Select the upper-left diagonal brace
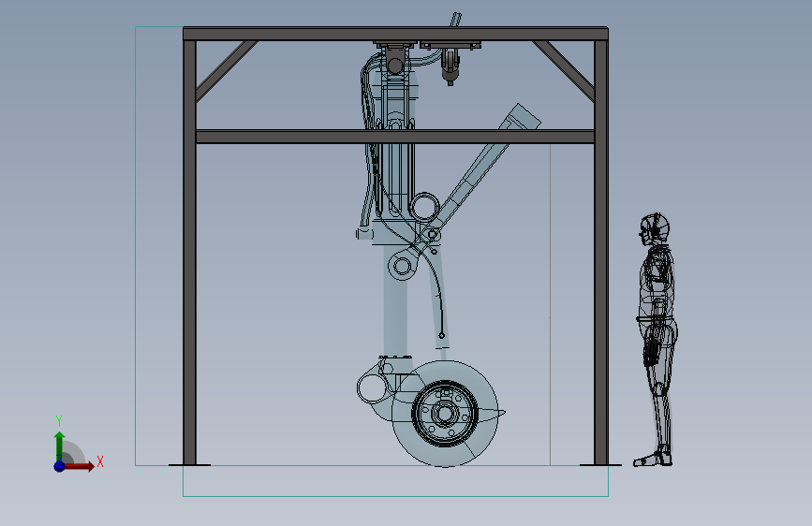This screenshot has height=526, width=812. click(227, 71)
